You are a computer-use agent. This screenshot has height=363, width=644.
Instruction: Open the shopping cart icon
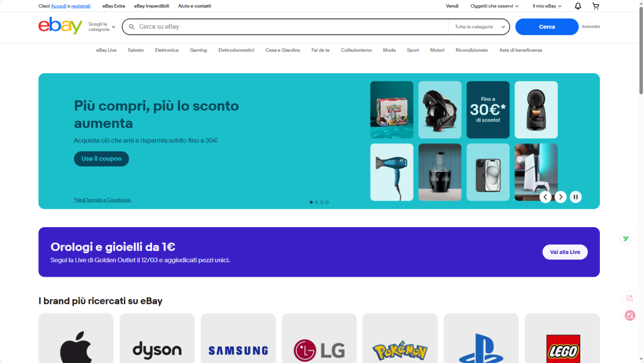pos(595,6)
